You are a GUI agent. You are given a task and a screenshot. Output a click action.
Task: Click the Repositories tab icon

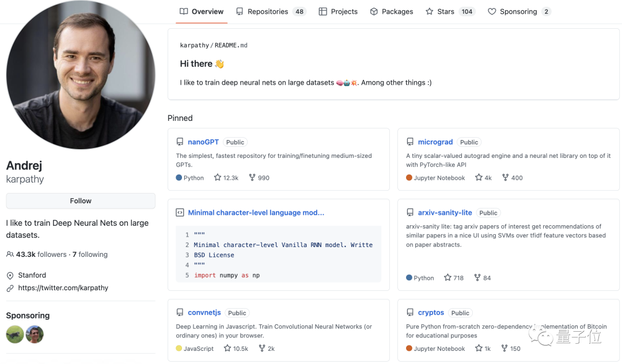pos(240,12)
